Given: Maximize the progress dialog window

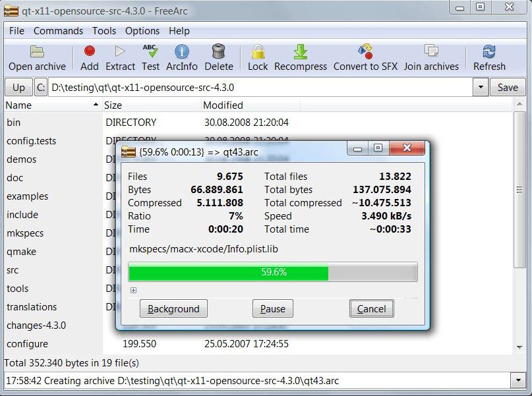Looking at the screenshot, I should 378,148.
